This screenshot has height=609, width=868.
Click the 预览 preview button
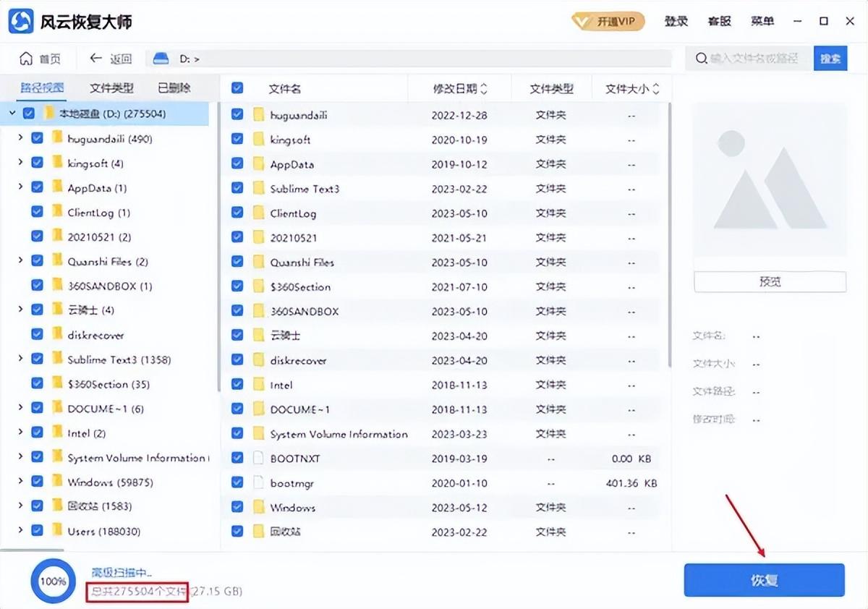[x=770, y=282]
